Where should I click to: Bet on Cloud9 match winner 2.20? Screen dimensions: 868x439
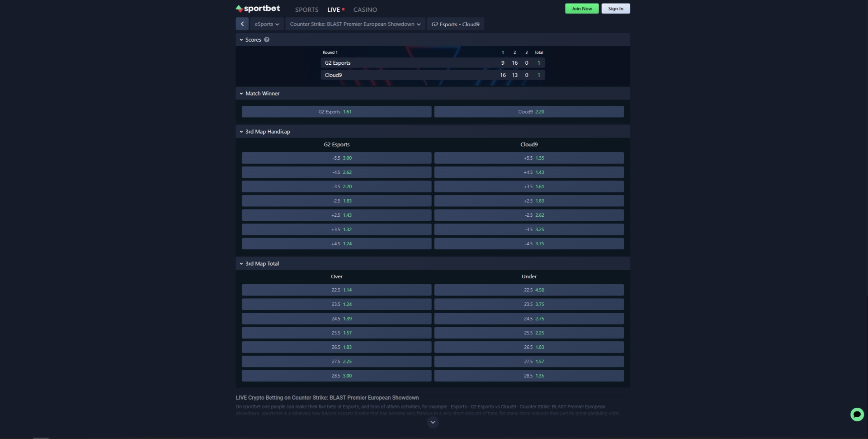(529, 112)
